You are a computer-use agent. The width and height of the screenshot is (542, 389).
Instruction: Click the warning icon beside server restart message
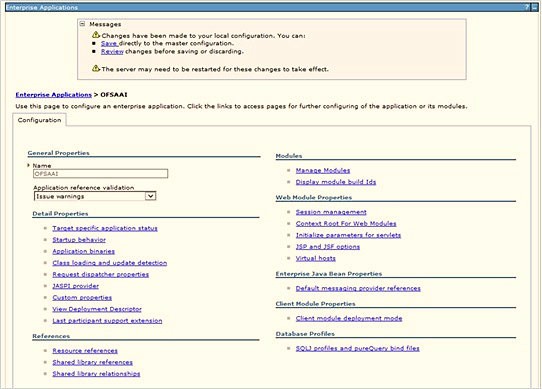tap(96, 68)
